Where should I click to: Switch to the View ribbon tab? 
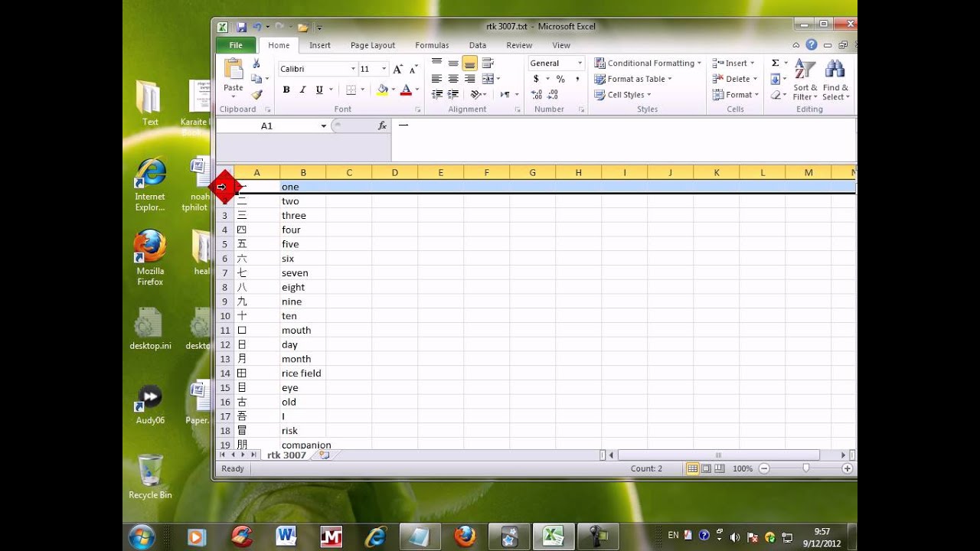561,45
